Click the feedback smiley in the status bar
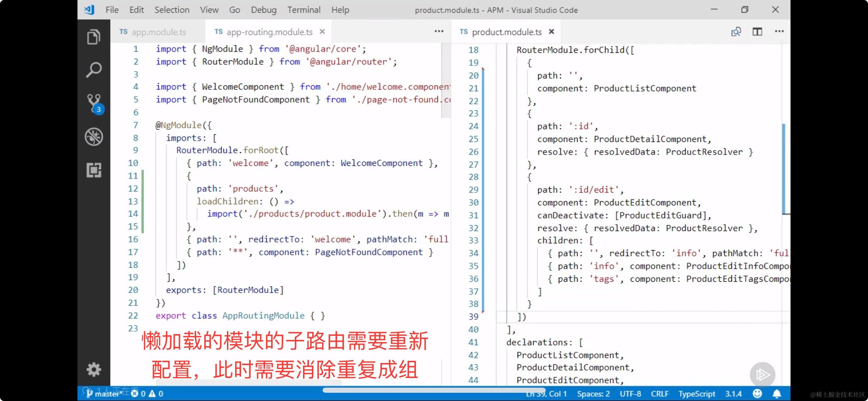The height and width of the screenshot is (401, 868). click(757, 394)
